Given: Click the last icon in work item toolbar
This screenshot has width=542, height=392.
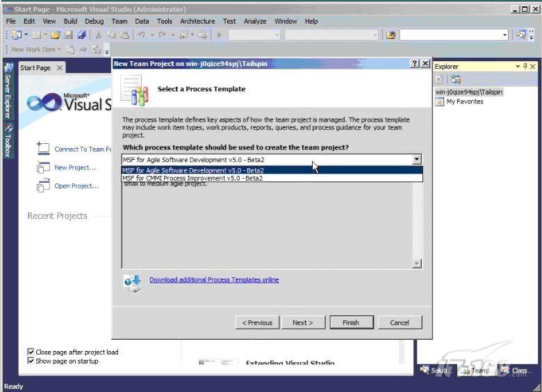Looking at the screenshot, I should (96, 50).
